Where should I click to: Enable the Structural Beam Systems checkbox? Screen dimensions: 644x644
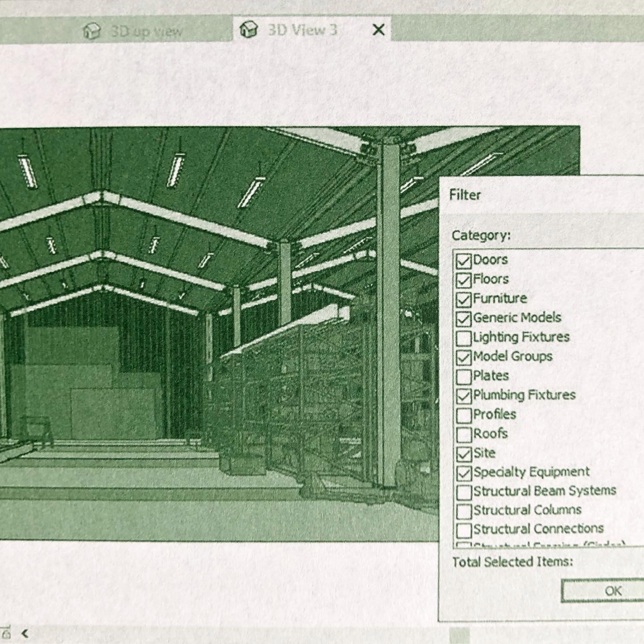(464, 492)
